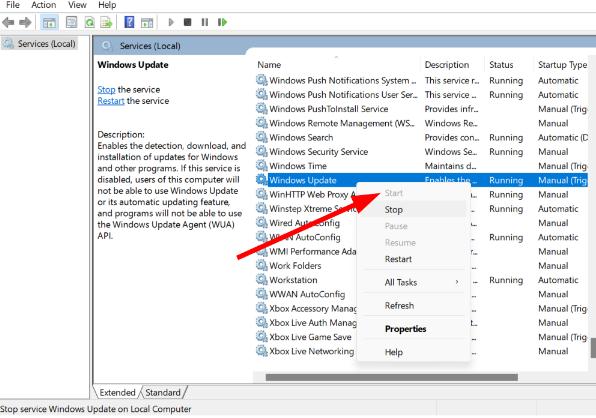This screenshot has width=596, height=418.
Task: Select the Wired AutoConfig service name
Action: tap(304, 223)
